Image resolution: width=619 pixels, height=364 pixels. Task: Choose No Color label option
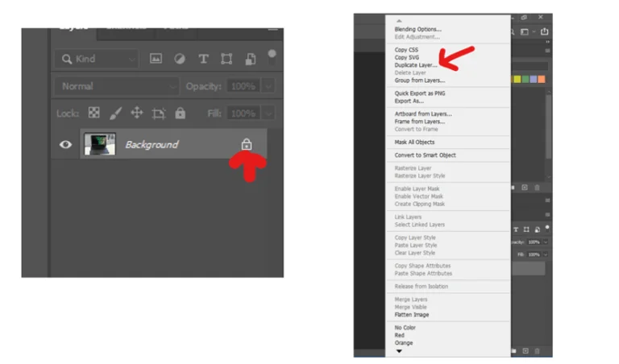(405, 328)
